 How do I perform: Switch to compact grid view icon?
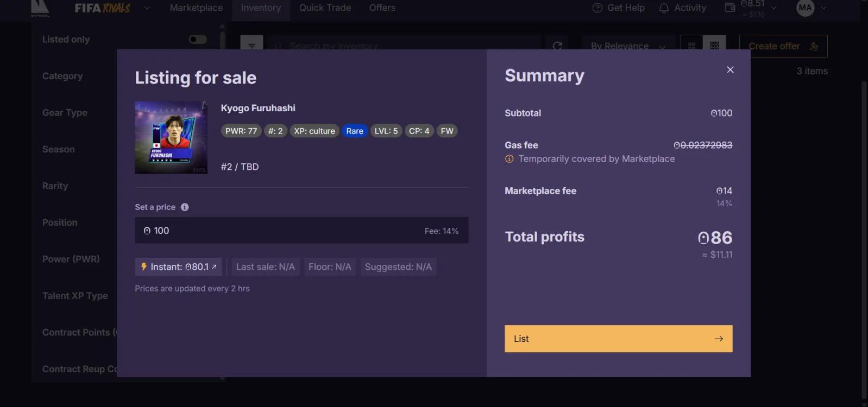click(714, 46)
